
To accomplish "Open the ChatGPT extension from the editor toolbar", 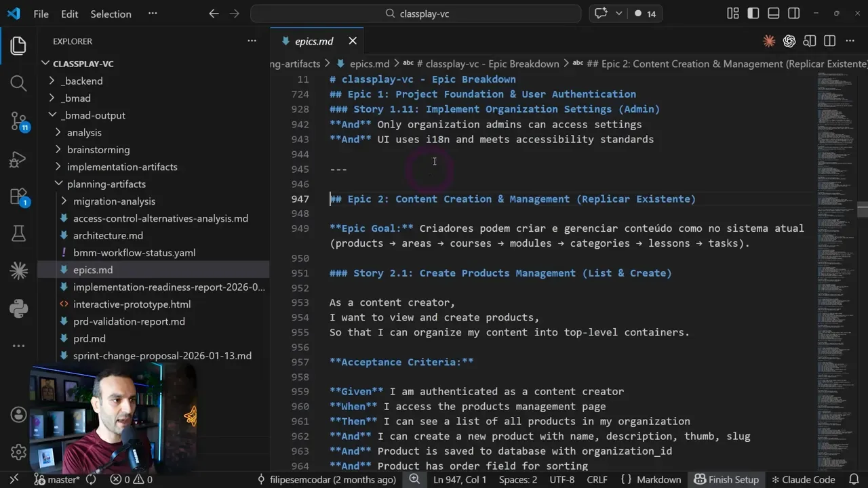I will click(789, 41).
